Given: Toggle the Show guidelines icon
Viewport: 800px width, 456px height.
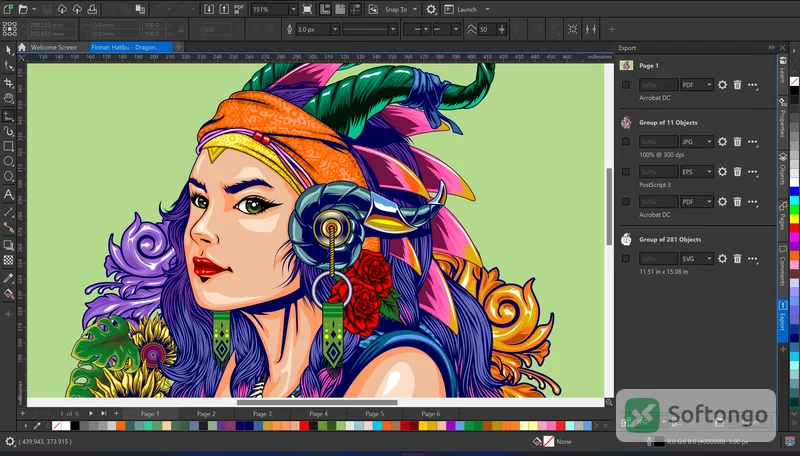Looking at the screenshot, I should 356,9.
